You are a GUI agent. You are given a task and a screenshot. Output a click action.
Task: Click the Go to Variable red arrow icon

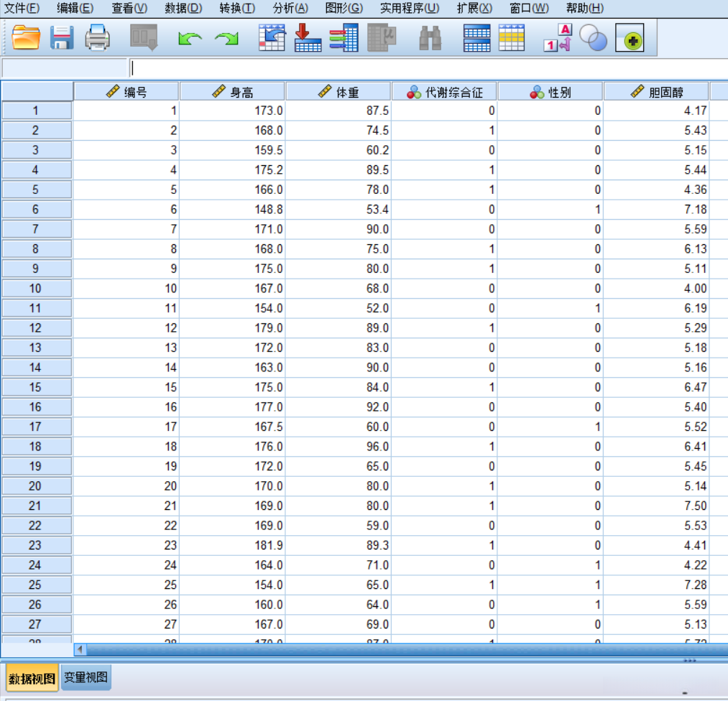click(308, 37)
